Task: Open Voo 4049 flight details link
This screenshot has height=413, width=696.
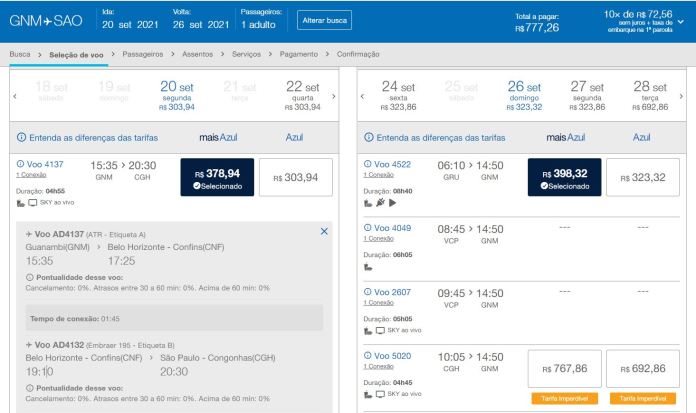Action: click(392, 228)
